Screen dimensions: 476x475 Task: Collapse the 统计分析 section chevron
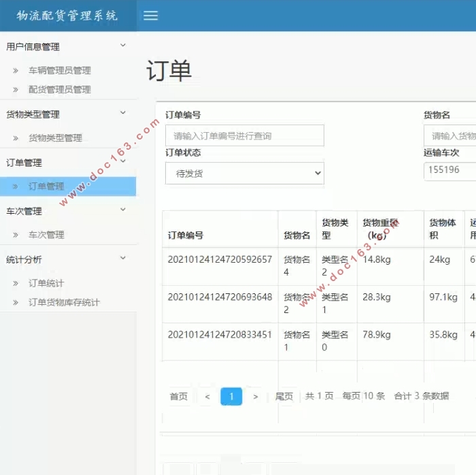click(123, 258)
